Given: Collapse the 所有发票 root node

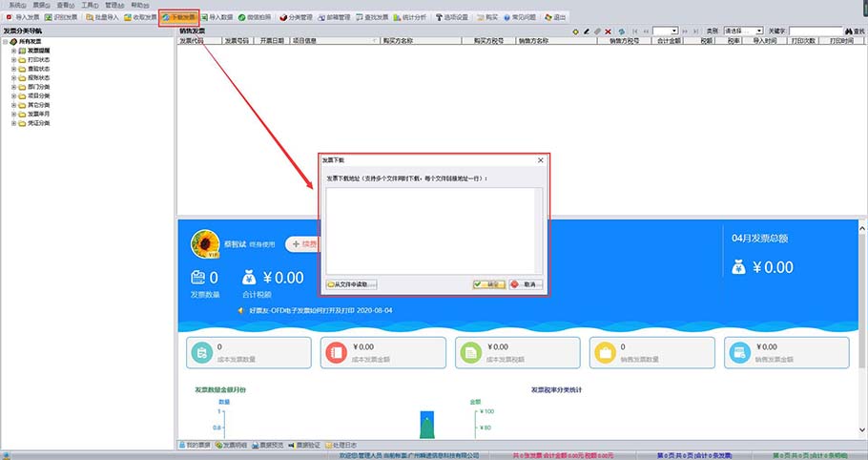Looking at the screenshot, I should coord(5,42).
